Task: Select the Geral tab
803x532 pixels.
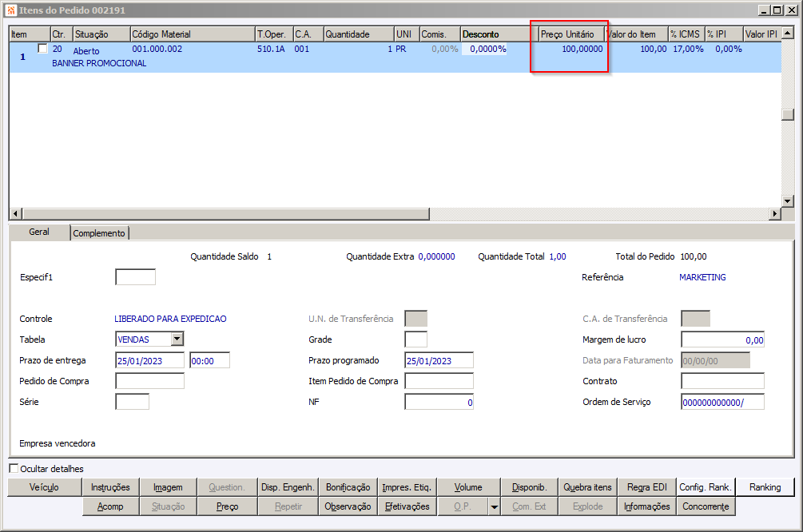Action: pos(39,232)
